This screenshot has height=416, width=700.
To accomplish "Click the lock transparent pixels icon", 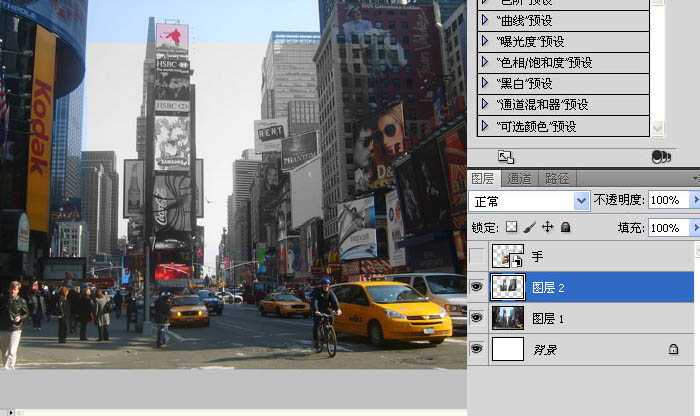I will point(512,228).
